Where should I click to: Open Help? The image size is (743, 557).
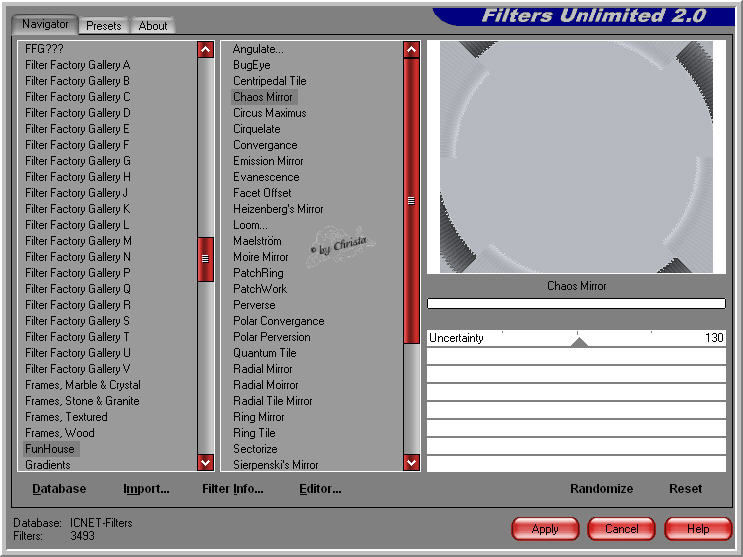tap(698, 529)
